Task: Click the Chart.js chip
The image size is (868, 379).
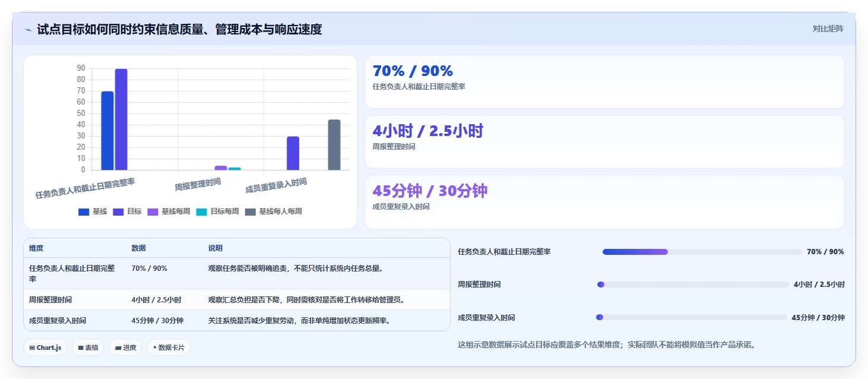Action: click(45, 348)
